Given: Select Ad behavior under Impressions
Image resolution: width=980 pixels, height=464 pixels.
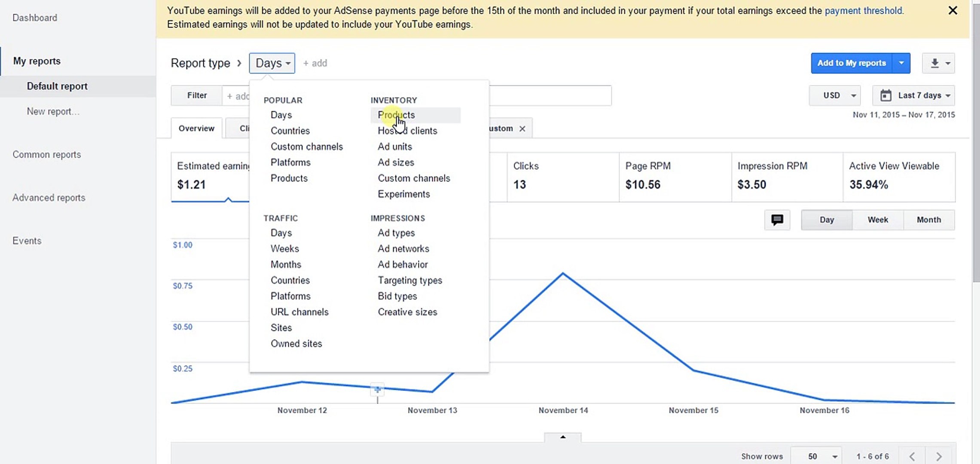Looking at the screenshot, I should coord(403,265).
